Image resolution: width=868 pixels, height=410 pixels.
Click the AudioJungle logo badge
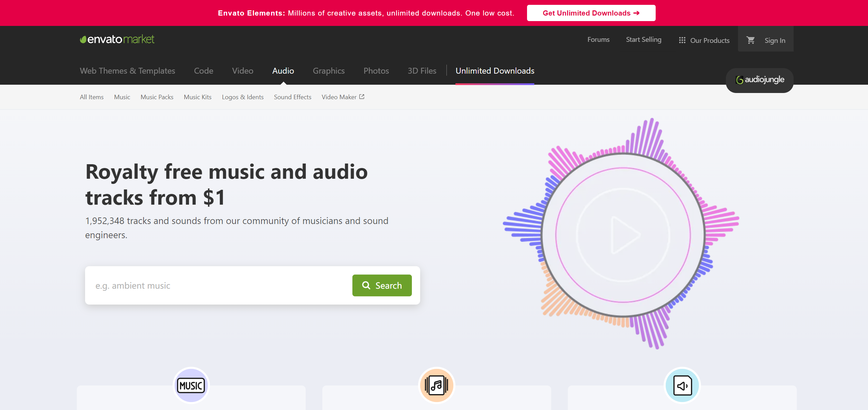(759, 80)
